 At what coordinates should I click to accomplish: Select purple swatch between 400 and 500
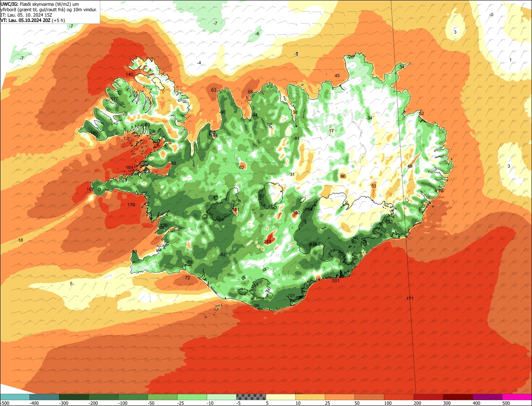[x=487, y=397]
